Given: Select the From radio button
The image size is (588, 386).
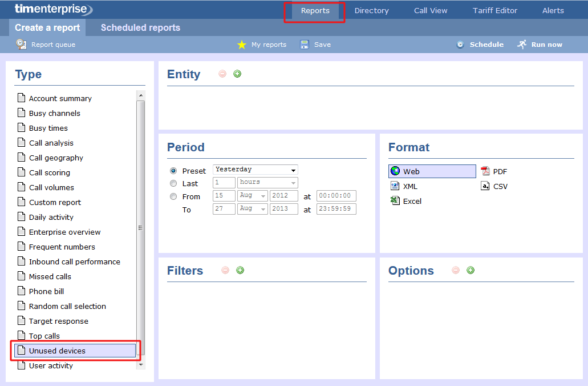Looking at the screenshot, I should [173, 196].
